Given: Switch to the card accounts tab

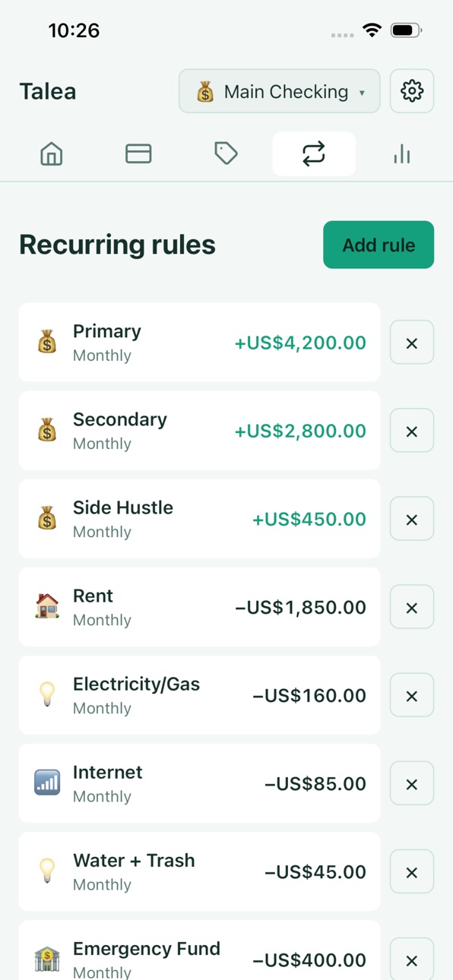Looking at the screenshot, I should 138,154.
